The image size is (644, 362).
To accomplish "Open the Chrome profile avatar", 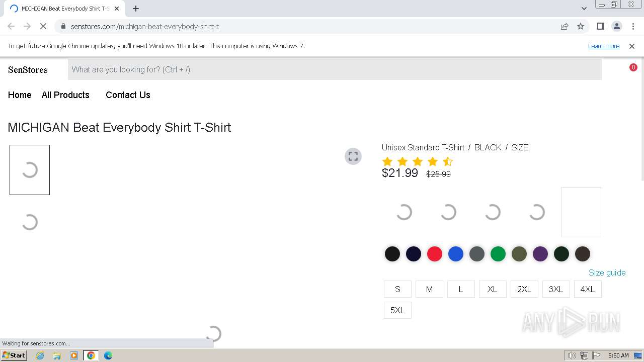I will coord(616,26).
